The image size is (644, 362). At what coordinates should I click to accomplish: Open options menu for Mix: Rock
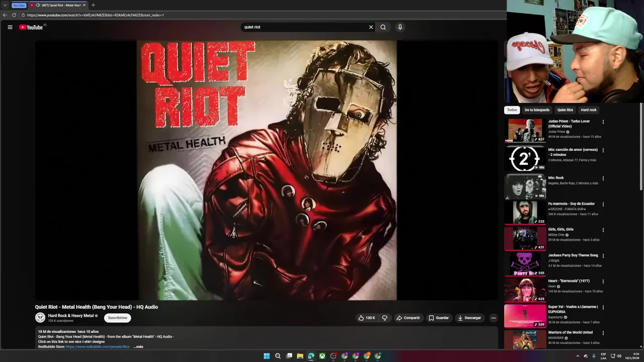pyautogui.click(x=603, y=178)
